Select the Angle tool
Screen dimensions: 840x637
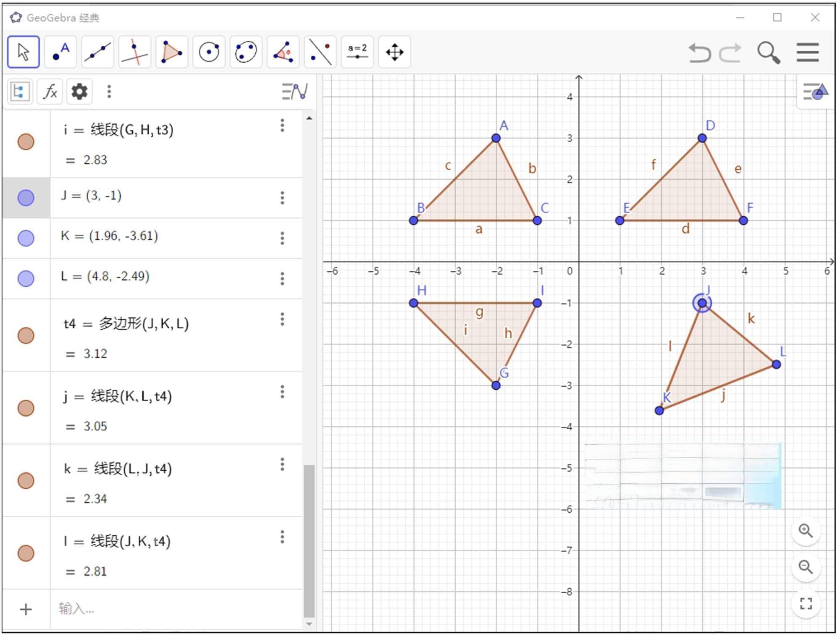pos(283,52)
